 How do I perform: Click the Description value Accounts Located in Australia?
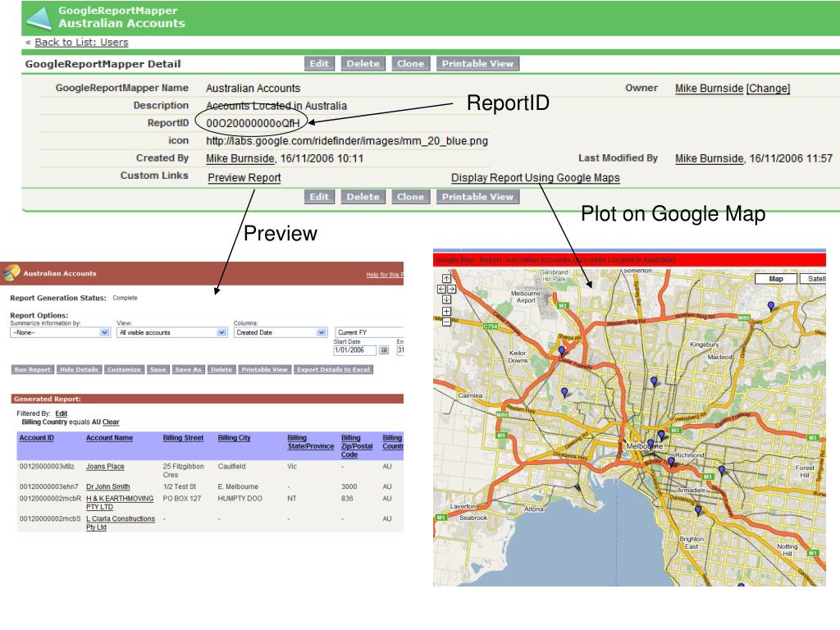click(276, 106)
